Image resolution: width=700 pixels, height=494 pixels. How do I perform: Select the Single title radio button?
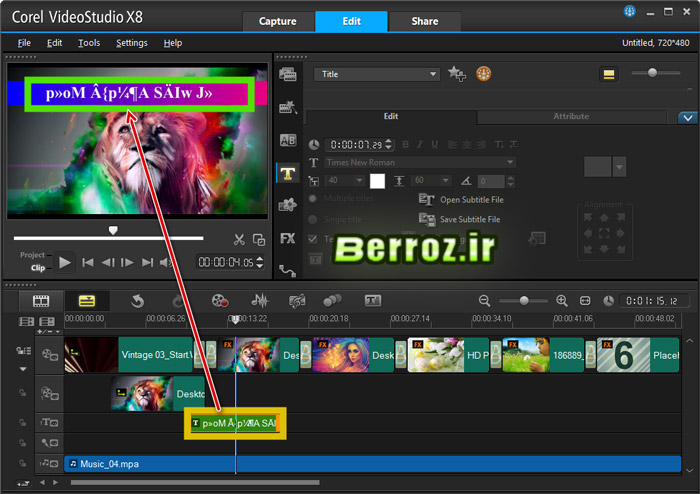tap(314, 218)
